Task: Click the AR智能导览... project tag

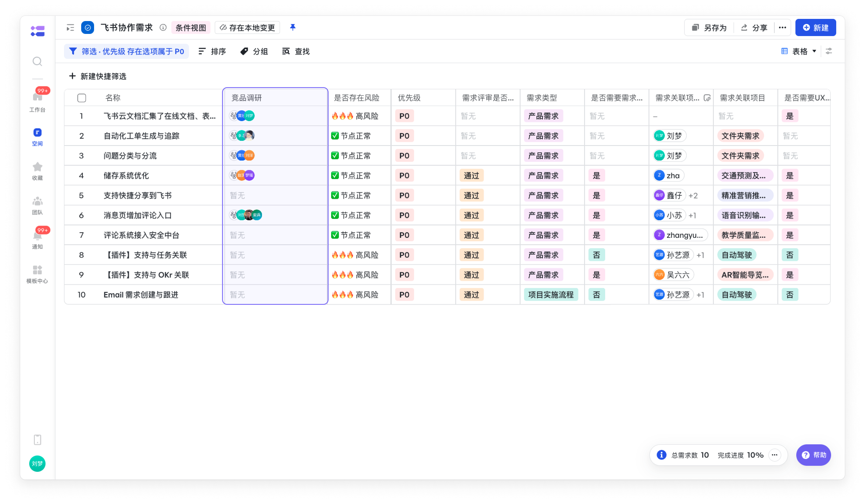Action: (746, 275)
